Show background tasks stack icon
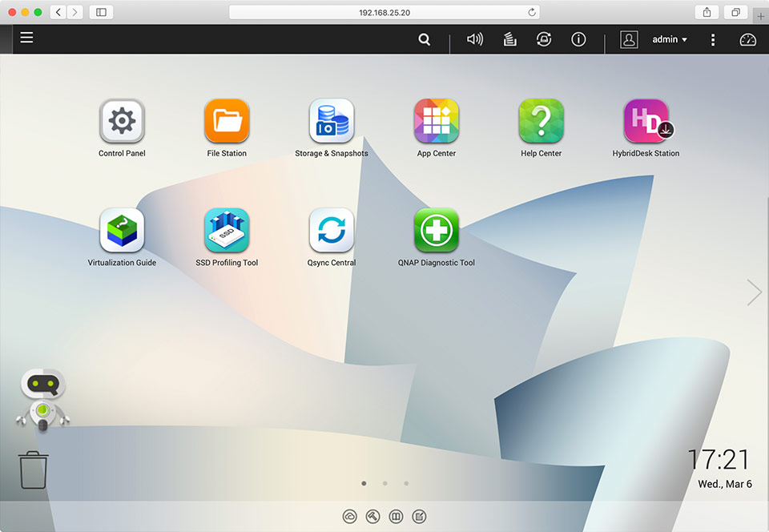The height and width of the screenshot is (532, 769). (510, 39)
